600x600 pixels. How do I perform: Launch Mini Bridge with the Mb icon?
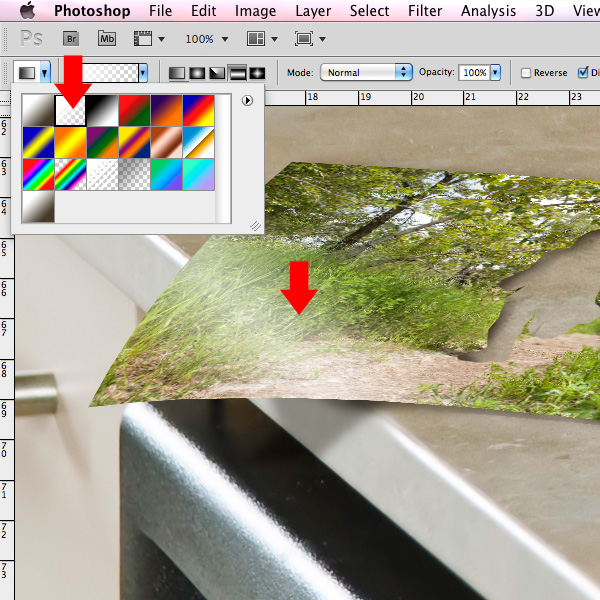(107, 39)
